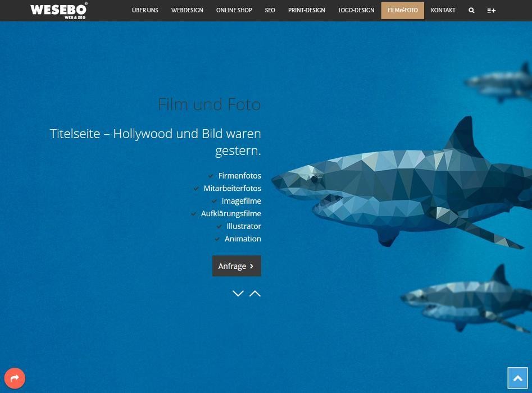Image resolution: width=532 pixels, height=393 pixels.
Task: Click the checkmark beside Animation
Action: click(217, 239)
